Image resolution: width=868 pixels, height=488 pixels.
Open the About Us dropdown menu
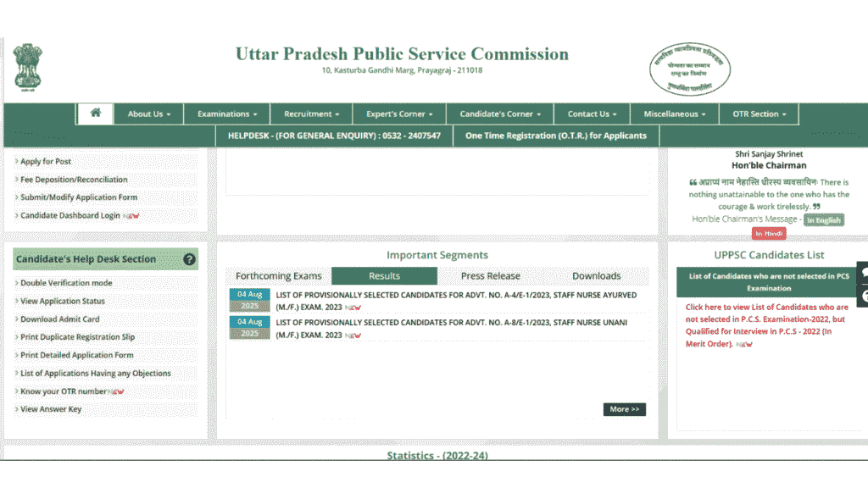(149, 114)
